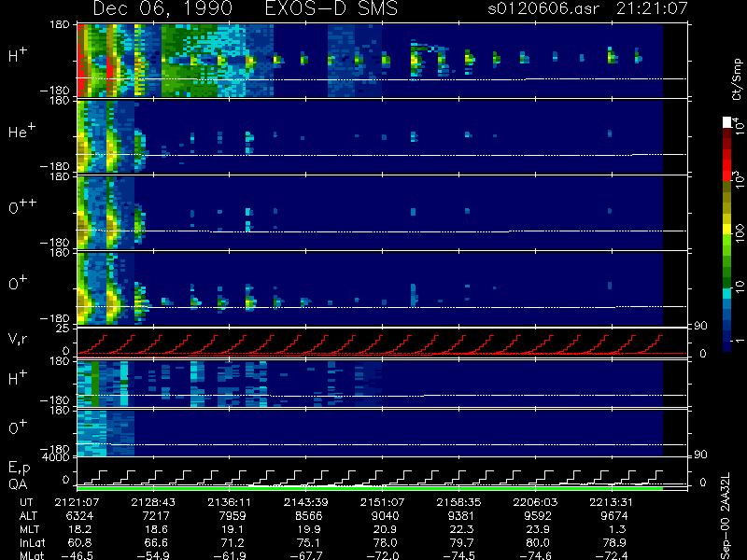Click the vertical "Sep-00 2AA32L" stamp

(x=726, y=516)
